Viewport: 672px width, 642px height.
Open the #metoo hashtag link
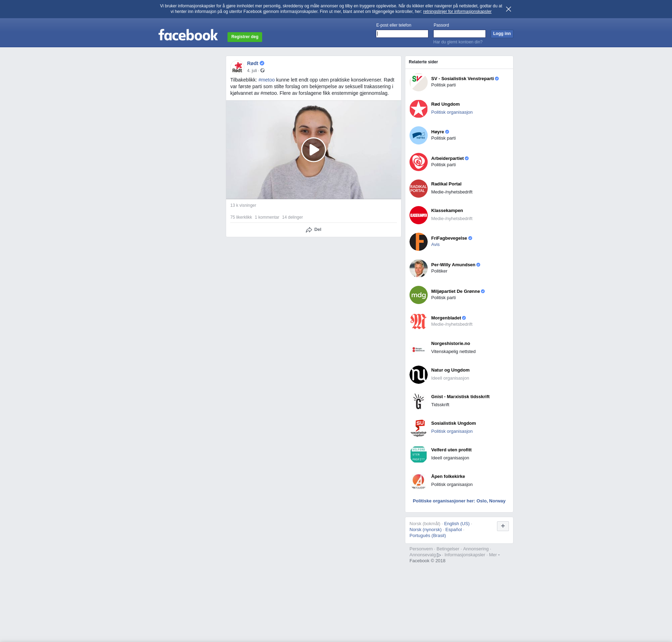[266, 80]
